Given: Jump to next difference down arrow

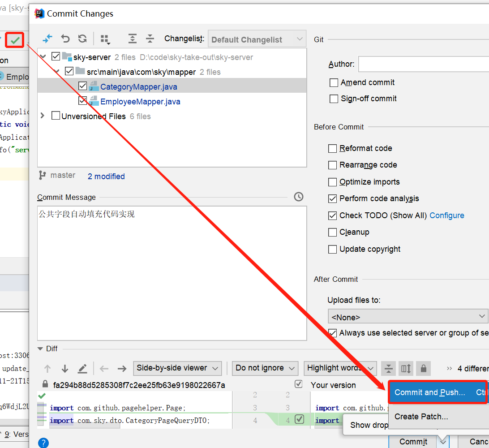Looking at the screenshot, I should pos(65,369).
